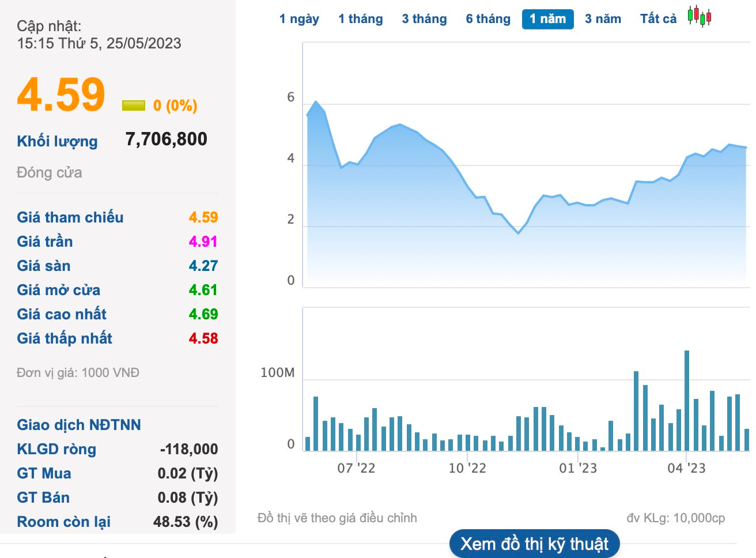756x558 pixels.
Task: Click the price chart's lowest trough point
Action: 519,233
